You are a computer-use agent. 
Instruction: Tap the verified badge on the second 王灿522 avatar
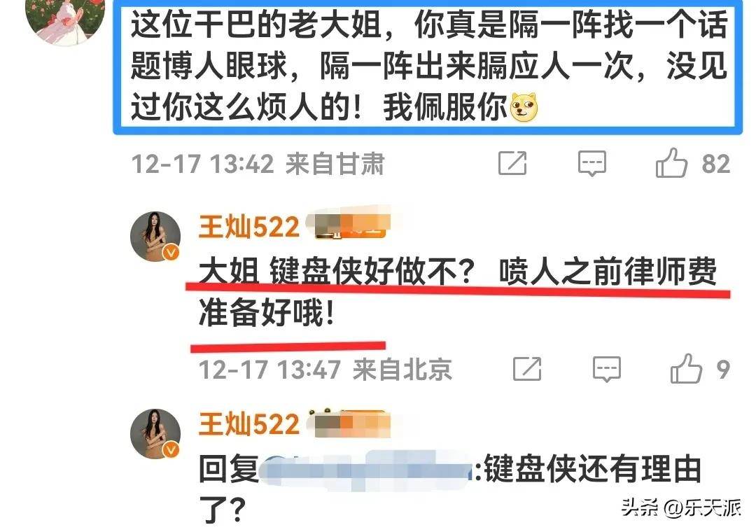[x=171, y=449]
